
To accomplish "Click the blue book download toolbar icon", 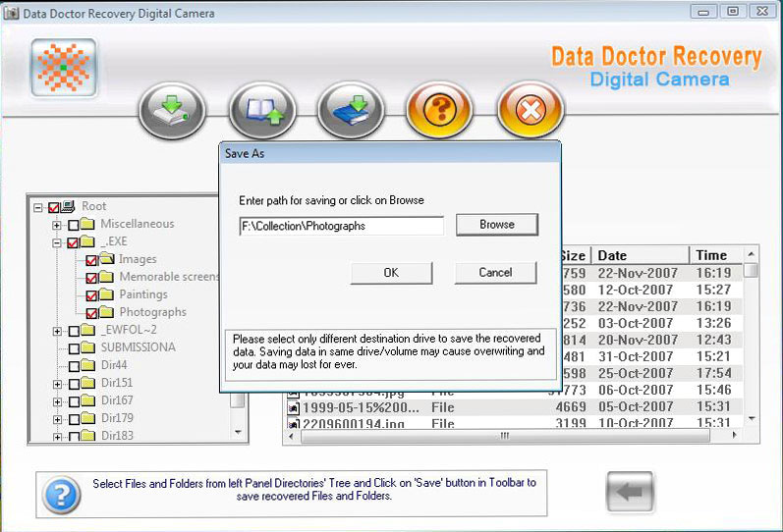I will click(x=351, y=110).
